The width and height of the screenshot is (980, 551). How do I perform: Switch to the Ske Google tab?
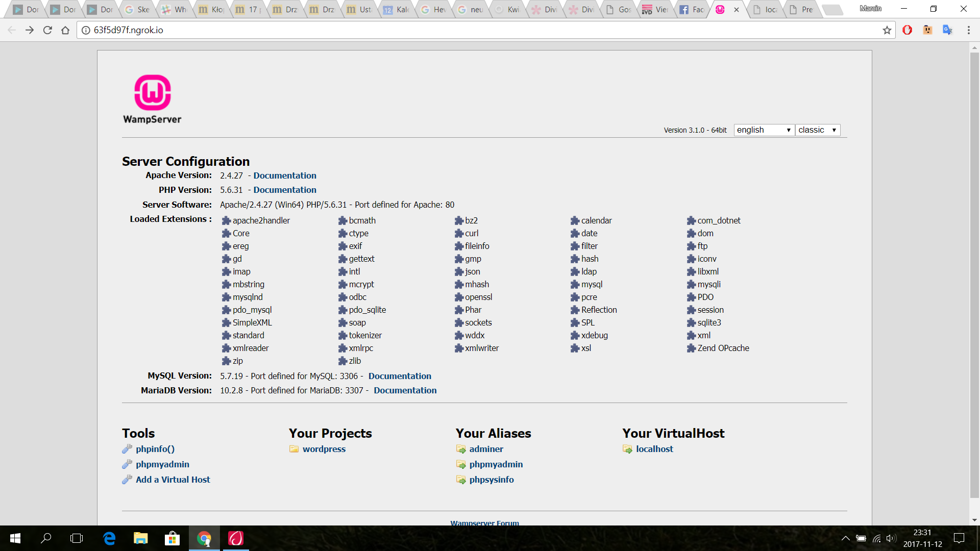tap(137, 9)
